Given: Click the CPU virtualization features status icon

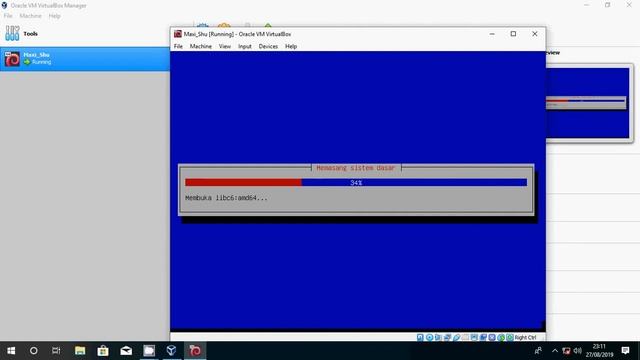Looking at the screenshot, I should [492, 338].
